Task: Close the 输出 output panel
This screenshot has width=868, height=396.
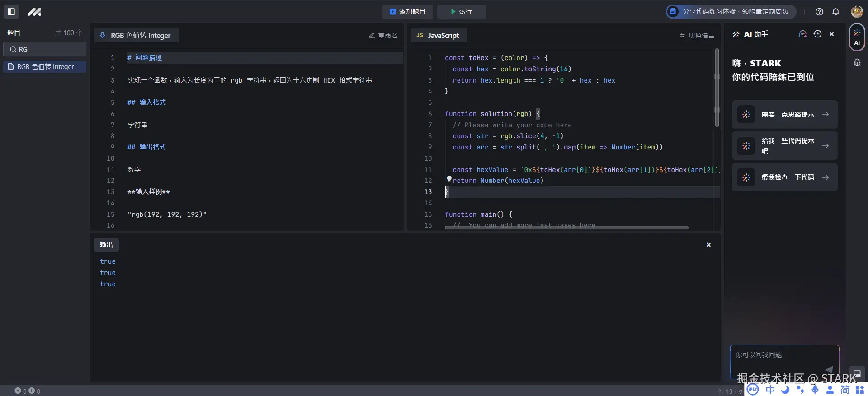Action: click(x=708, y=245)
